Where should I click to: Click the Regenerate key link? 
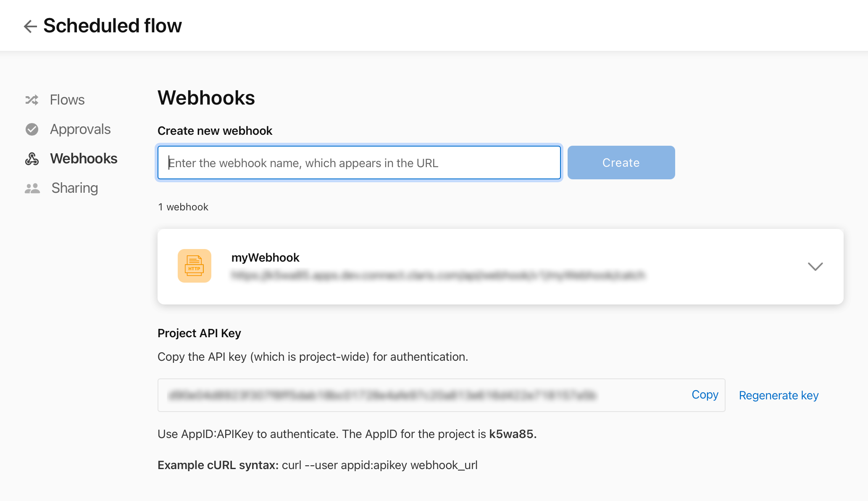click(778, 395)
